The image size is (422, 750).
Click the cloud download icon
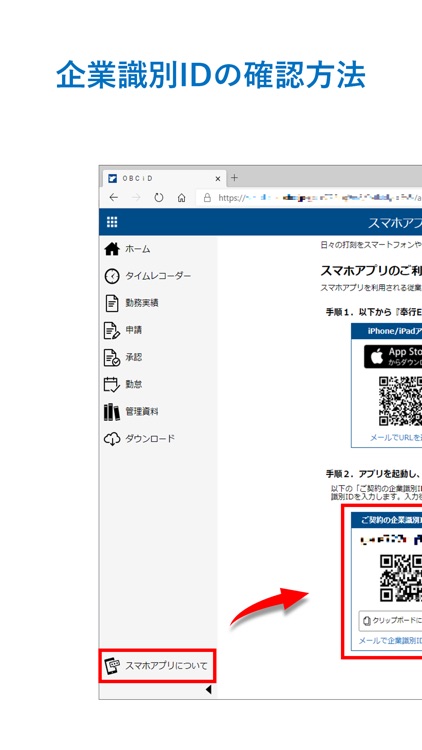click(112, 439)
